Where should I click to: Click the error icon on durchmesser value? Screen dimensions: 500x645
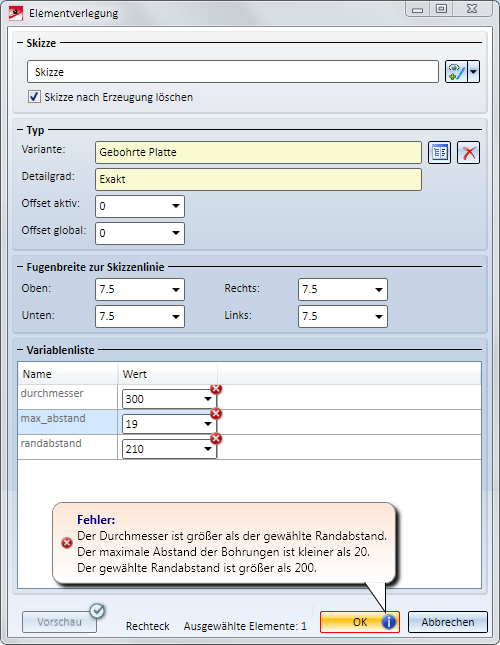pos(216,388)
